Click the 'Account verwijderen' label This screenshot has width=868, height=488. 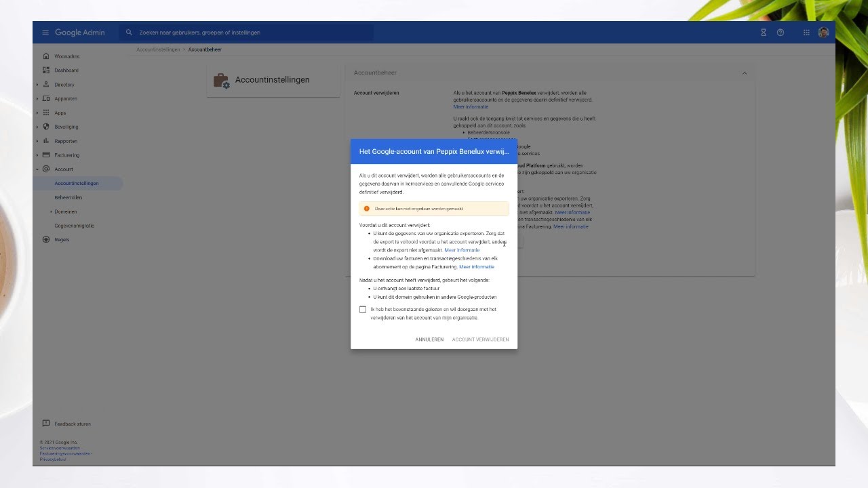point(376,93)
